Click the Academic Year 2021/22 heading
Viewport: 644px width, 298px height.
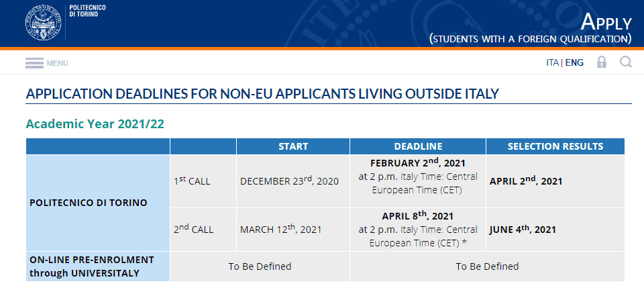click(95, 123)
